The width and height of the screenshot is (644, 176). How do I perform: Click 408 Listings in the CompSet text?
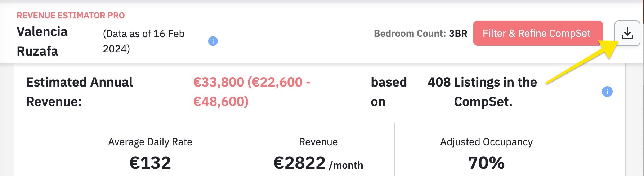pyautogui.click(x=482, y=92)
